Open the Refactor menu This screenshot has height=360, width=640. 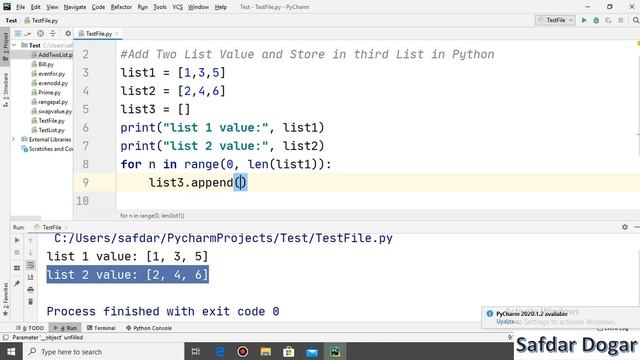pos(121,7)
